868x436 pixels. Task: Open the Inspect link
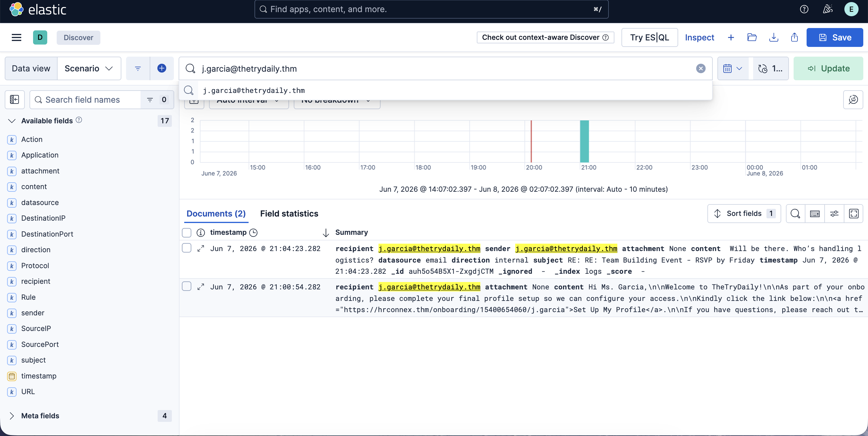point(699,37)
